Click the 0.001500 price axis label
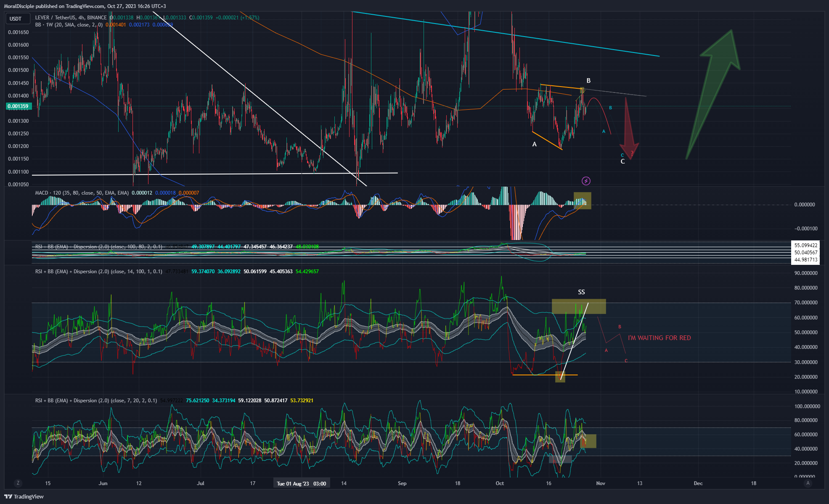 tap(19, 70)
